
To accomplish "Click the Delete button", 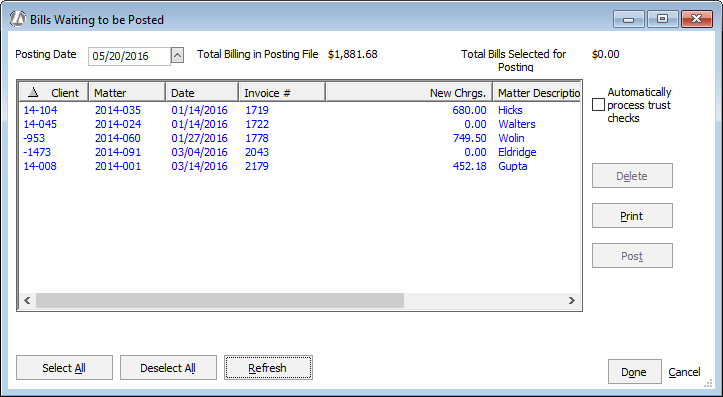I will (x=632, y=176).
